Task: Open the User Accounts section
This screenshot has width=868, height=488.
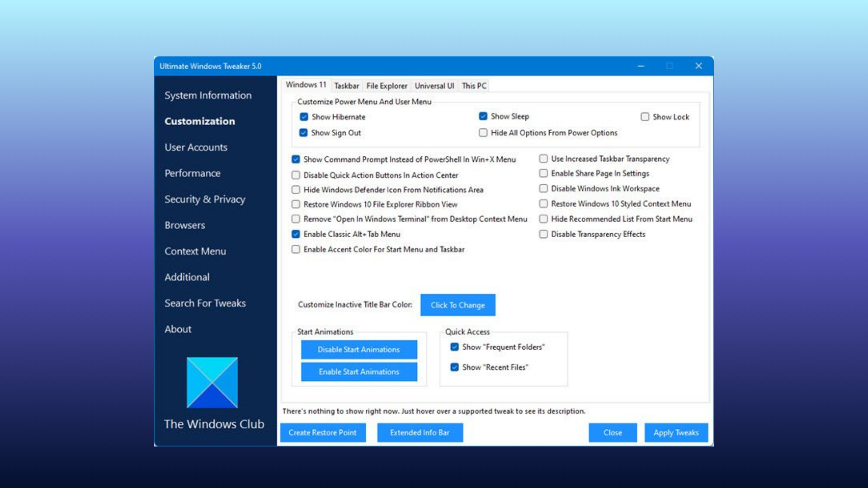Action: coord(196,147)
